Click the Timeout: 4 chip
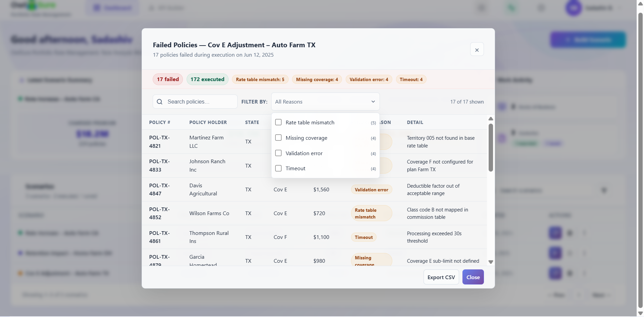644x317 pixels. pyautogui.click(x=411, y=79)
